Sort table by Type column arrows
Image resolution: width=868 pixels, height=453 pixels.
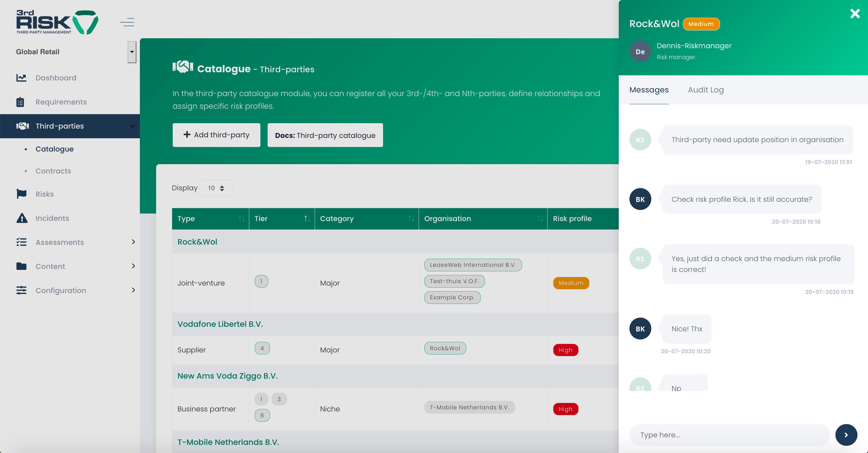pyautogui.click(x=242, y=219)
